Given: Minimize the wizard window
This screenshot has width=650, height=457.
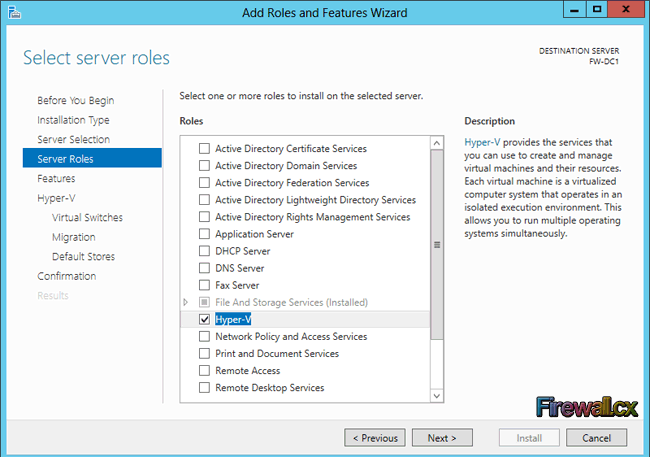Looking at the screenshot, I should click(575, 10).
